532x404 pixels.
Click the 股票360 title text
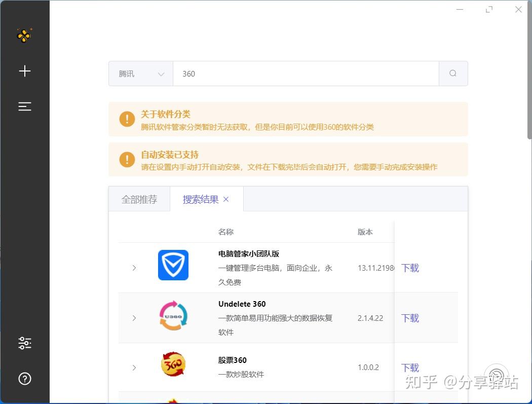(x=233, y=360)
